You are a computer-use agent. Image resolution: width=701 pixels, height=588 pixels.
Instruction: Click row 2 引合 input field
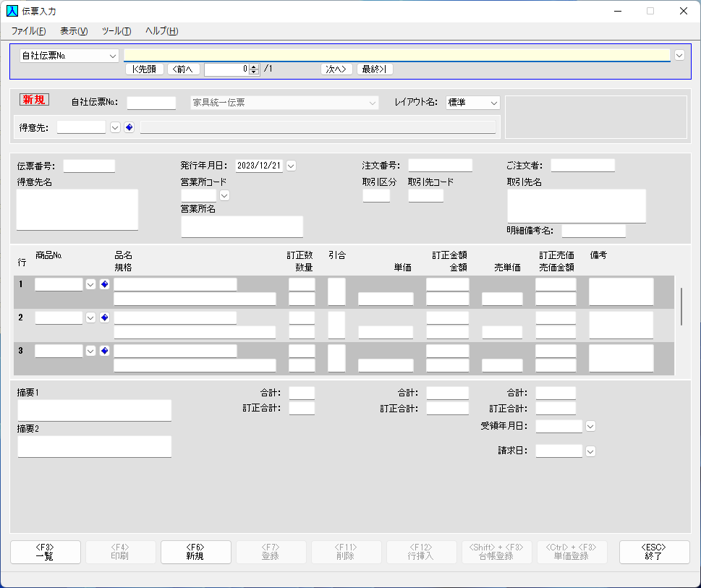[x=336, y=325]
